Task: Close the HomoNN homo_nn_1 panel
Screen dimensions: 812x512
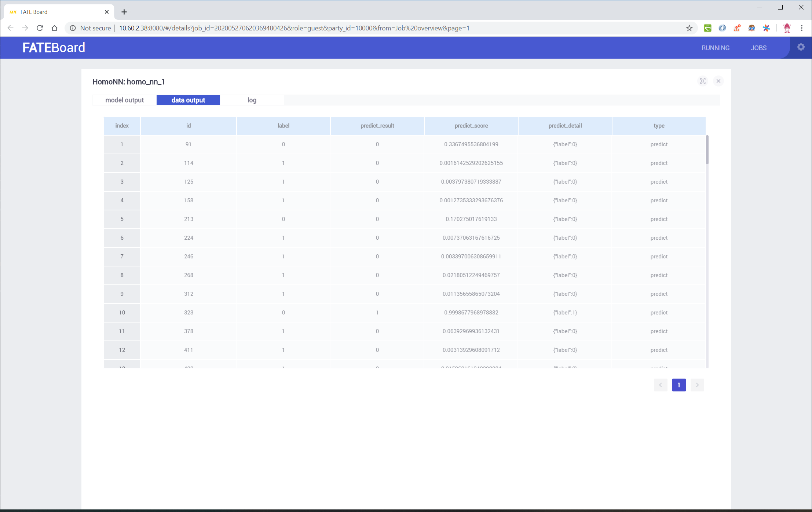Action: (718, 81)
